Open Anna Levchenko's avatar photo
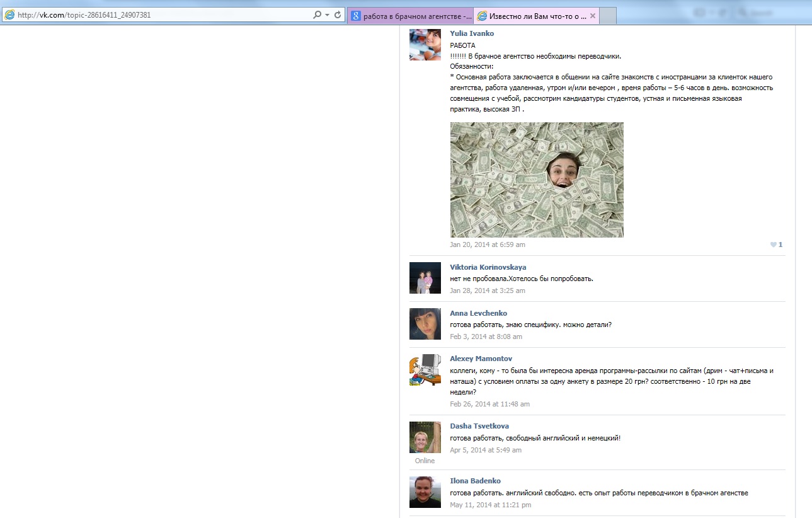 click(425, 324)
